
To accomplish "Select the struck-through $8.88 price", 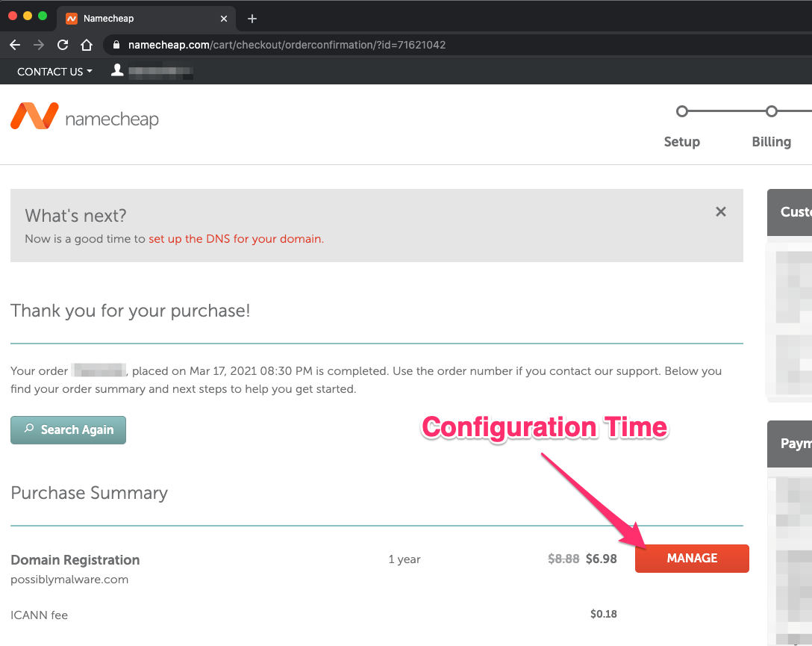I will pos(563,559).
